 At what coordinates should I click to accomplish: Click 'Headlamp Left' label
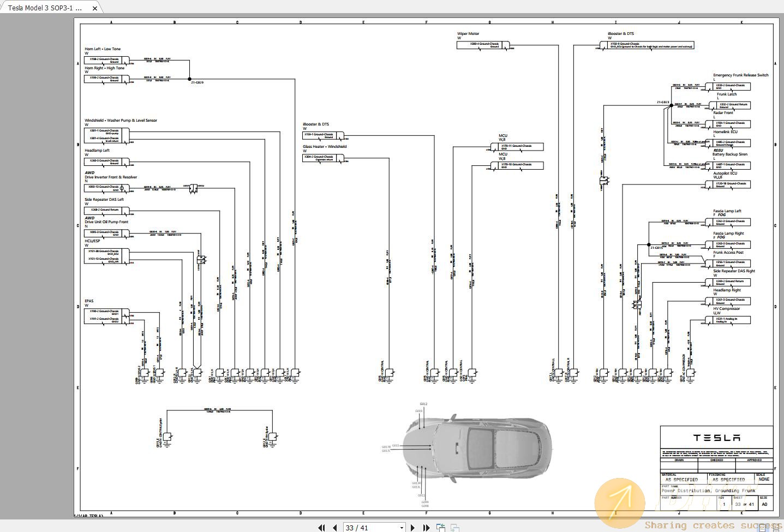(97, 150)
